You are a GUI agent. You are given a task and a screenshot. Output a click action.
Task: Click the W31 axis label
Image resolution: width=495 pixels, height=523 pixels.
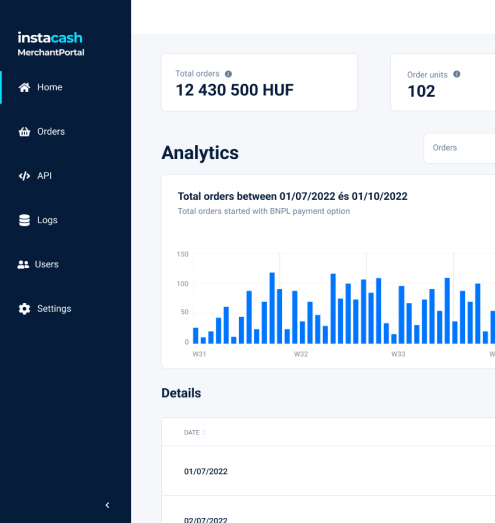[x=199, y=354]
